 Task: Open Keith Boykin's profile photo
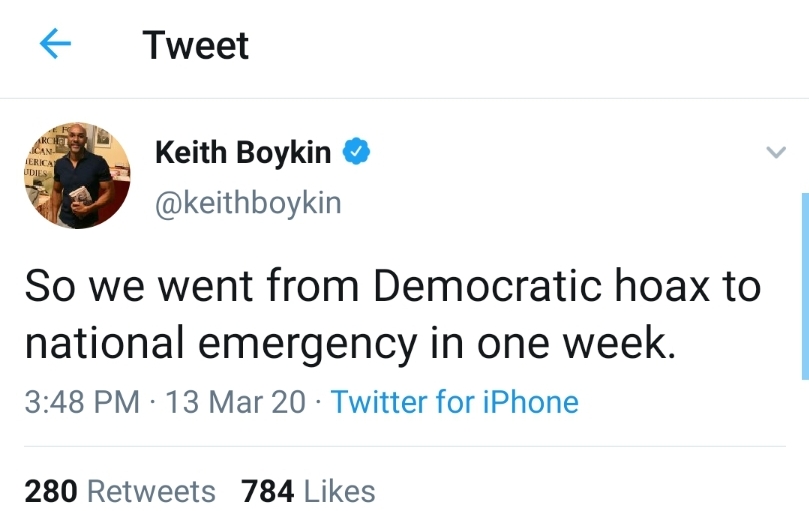coord(77,175)
